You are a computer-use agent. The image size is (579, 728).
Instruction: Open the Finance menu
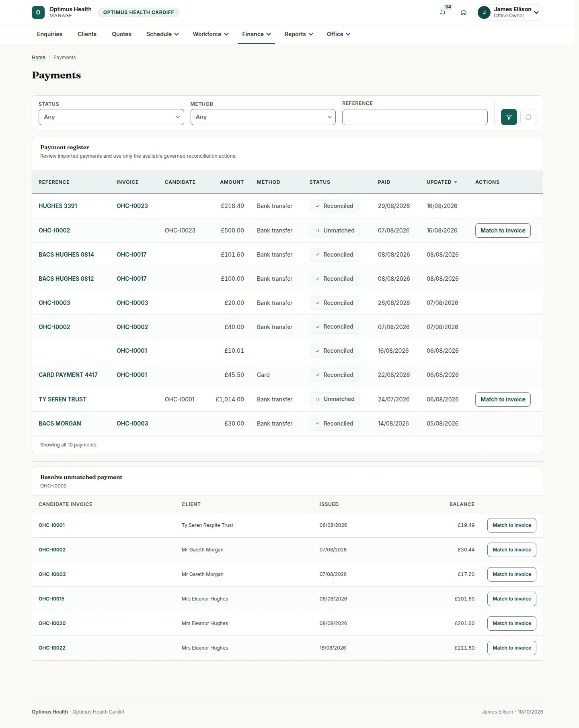[257, 34]
